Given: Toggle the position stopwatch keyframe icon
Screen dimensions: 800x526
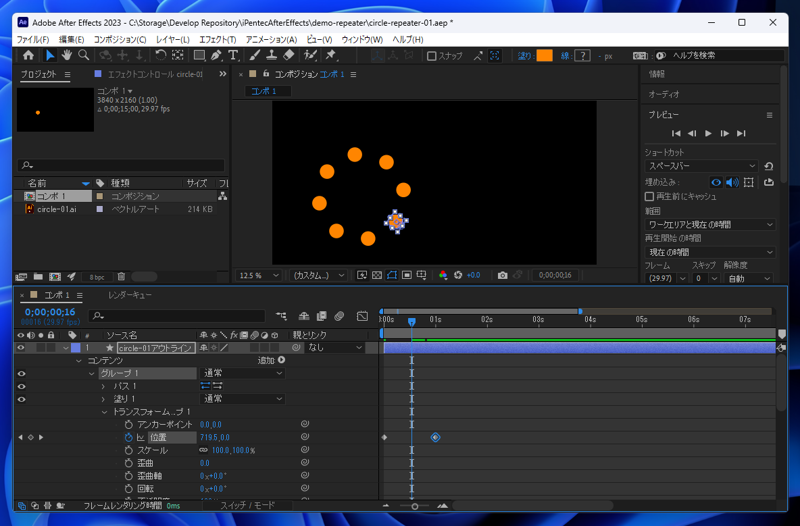Looking at the screenshot, I should [x=128, y=438].
